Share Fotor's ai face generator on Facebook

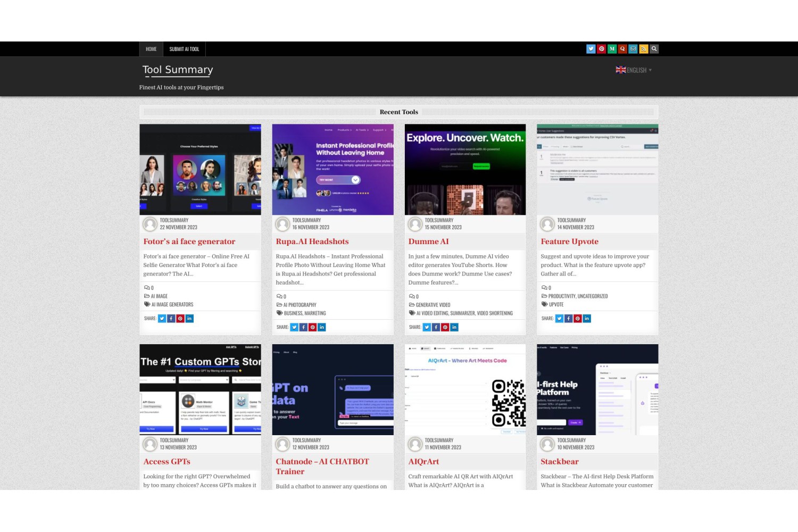click(171, 319)
